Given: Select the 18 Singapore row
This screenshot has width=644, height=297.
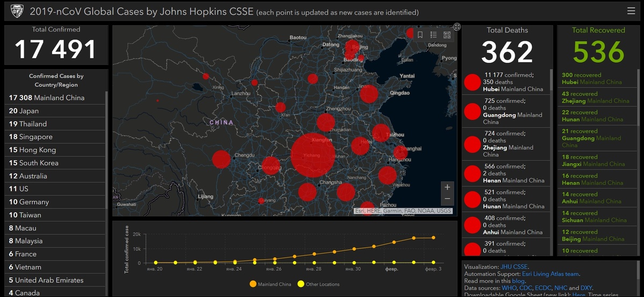Looking at the screenshot, I should (x=55, y=137).
